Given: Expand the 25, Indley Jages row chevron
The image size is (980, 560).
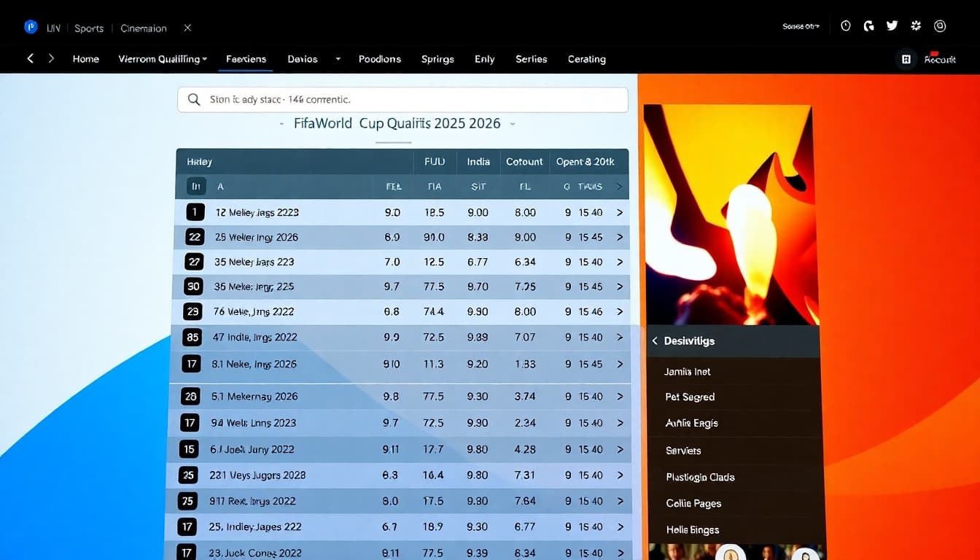Looking at the screenshot, I should point(620,526).
